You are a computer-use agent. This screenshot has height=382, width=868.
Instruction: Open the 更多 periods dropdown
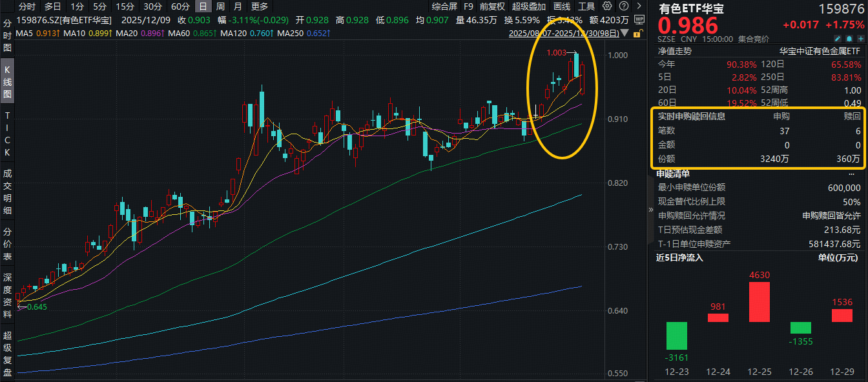coord(260,6)
